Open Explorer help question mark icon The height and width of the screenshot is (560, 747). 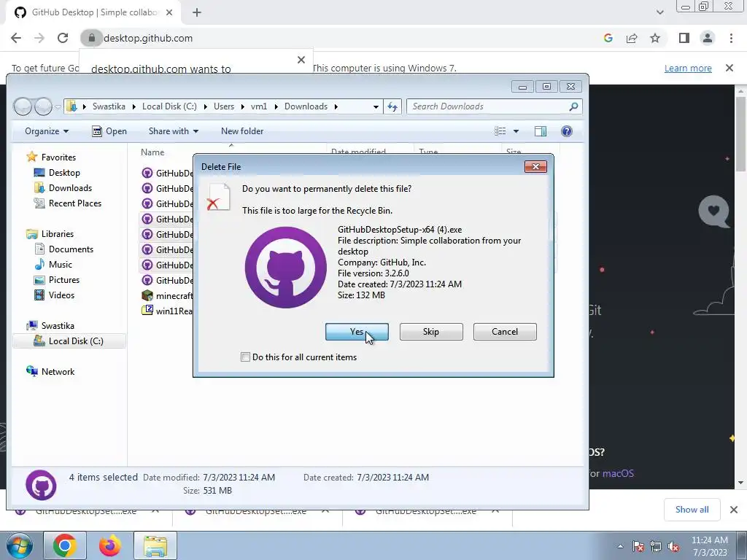(566, 131)
